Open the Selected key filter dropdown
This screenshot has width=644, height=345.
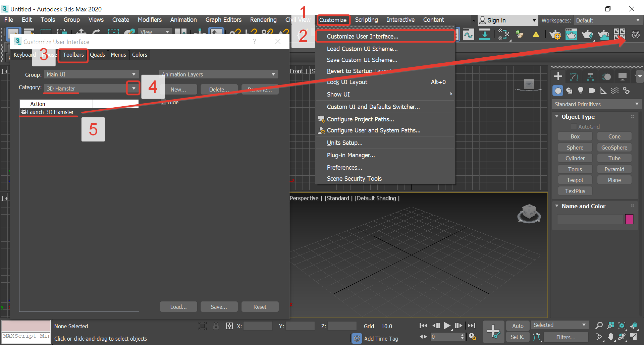pyautogui.click(x=560, y=325)
